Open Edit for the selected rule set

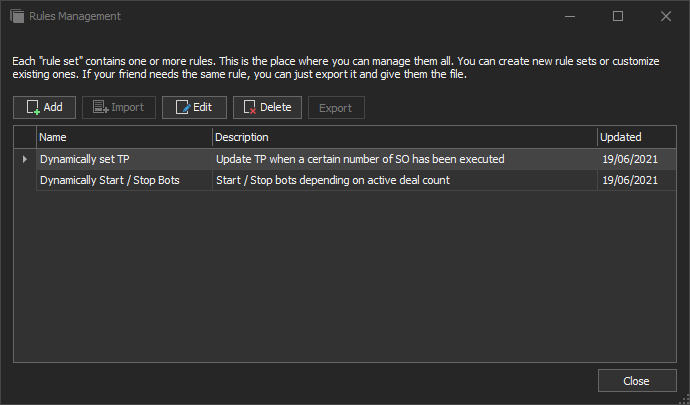pos(194,107)
